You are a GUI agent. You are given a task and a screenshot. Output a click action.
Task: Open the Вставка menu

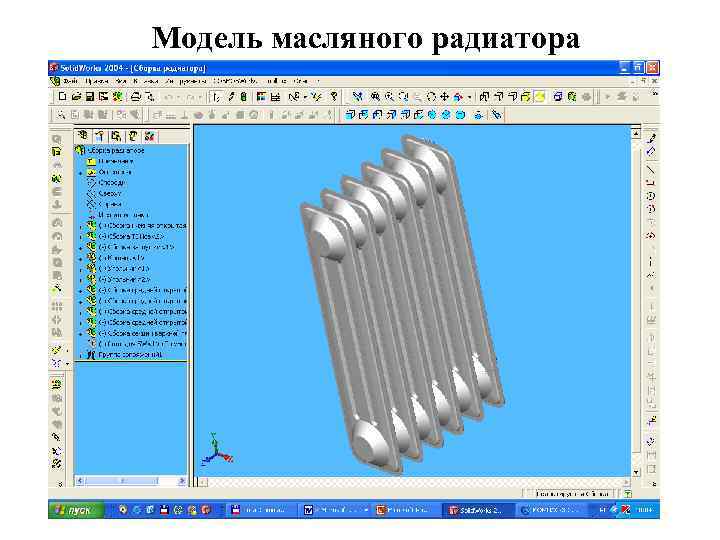click(x=145, y=81)
